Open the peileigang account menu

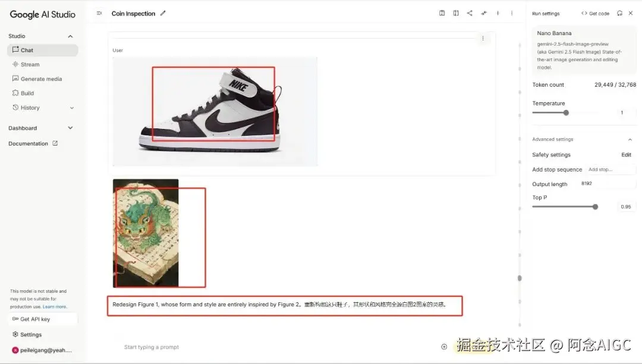pyautogui.click(x=42, y=350)
